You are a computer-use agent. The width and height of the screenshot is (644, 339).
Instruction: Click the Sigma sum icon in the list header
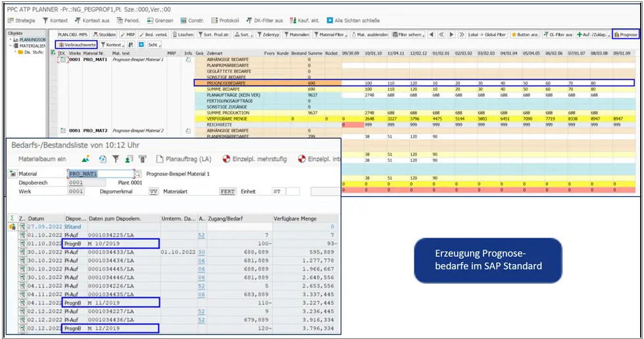(x=12, y=219)
